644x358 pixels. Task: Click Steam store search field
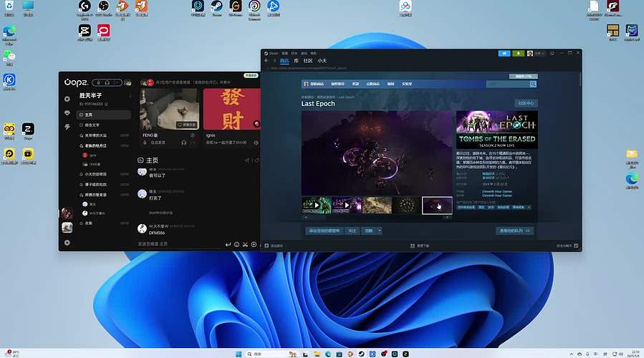pos(508,84)
